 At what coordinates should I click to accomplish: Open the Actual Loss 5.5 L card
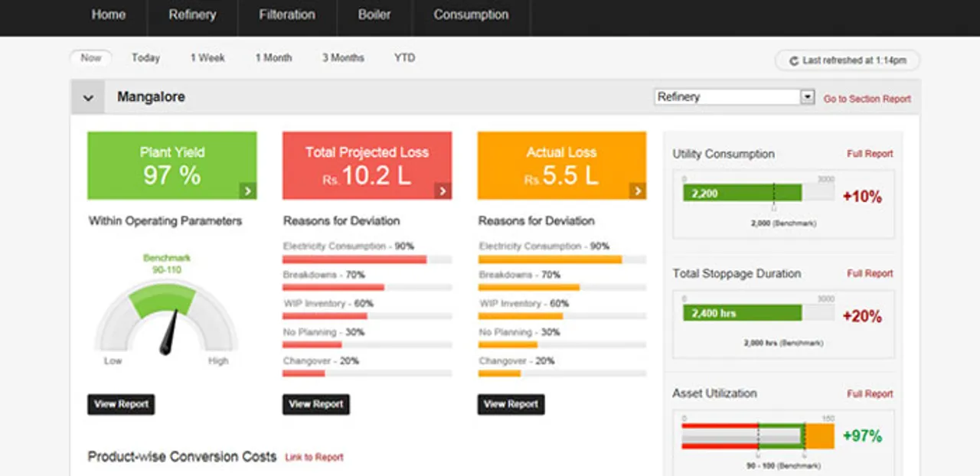[562, 165]
